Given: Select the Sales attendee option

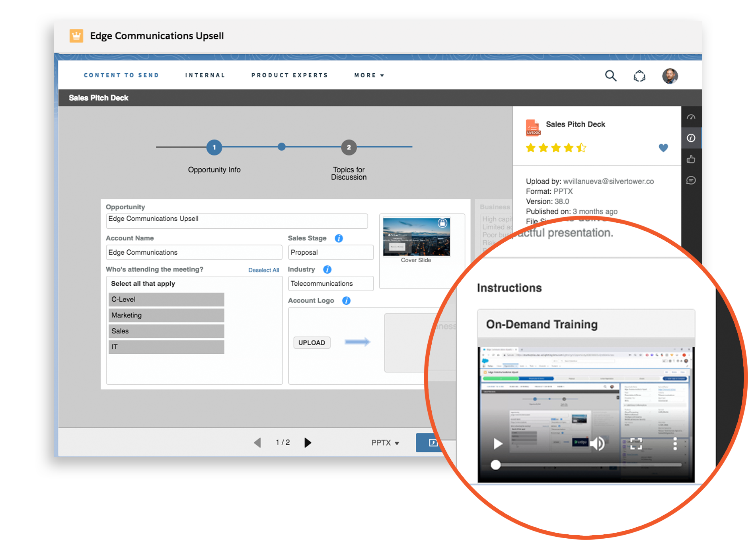Looking at the screenshot, I should [x=166, y=331].
